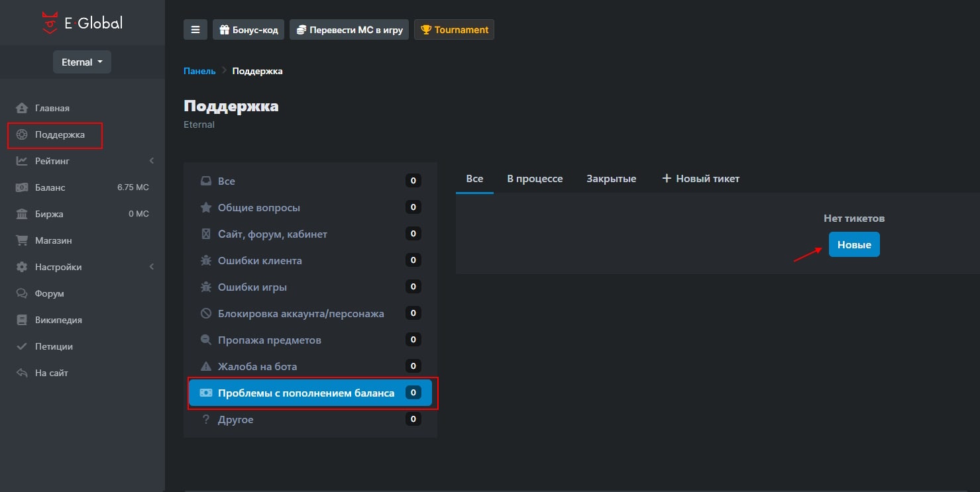Click the Пропажа предметов search icon
Viewport: 980px width, 492px height.
click(x=206, y=340)
